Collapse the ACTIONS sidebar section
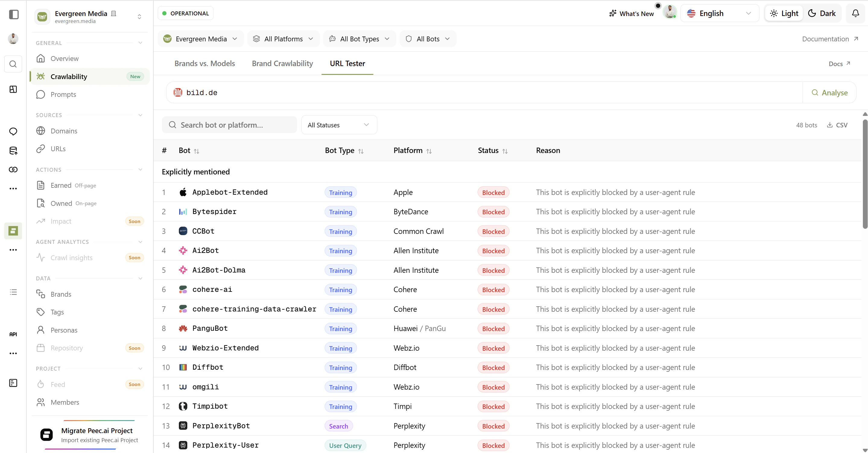868x453 pixels. click(140, 170)
